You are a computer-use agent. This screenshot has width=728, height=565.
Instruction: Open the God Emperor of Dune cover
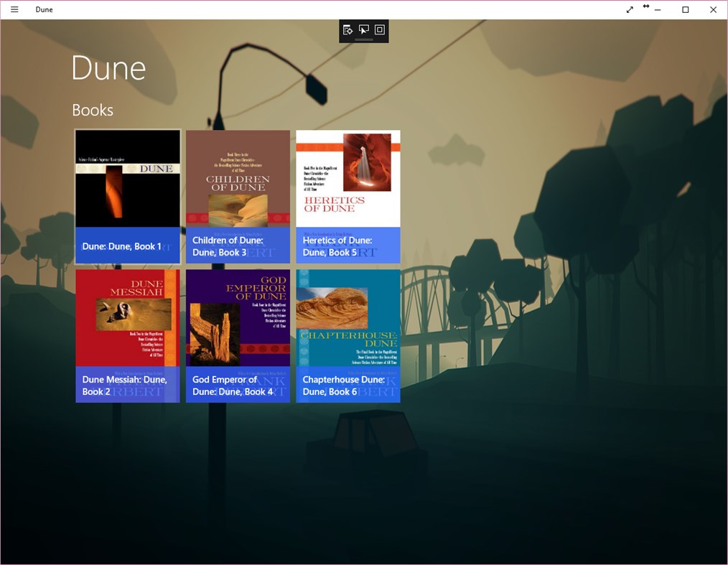[238, 317]
